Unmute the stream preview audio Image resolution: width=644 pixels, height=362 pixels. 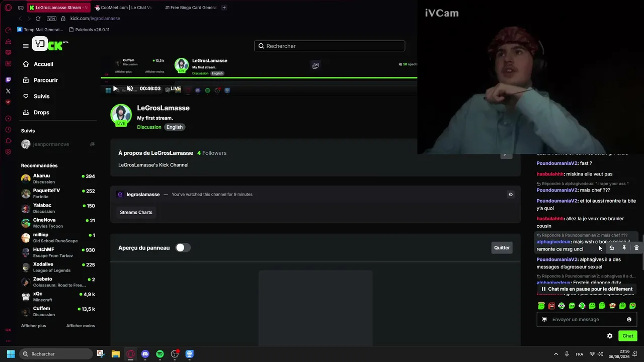point(130,88)
